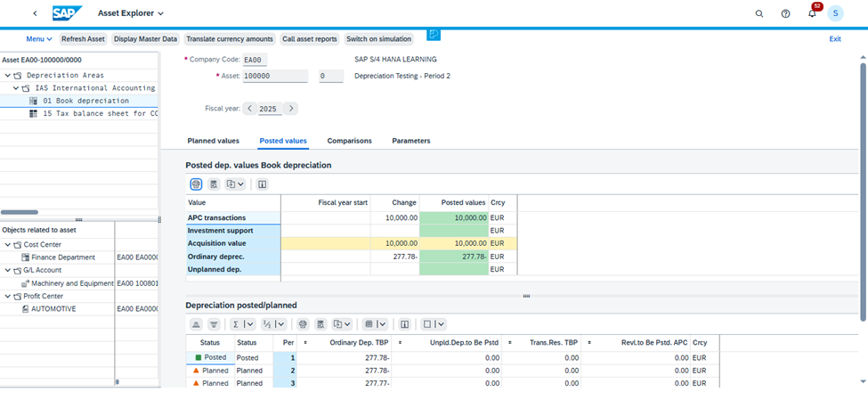
Task: Open AUTOMOTIVE profit center
Action: point(53,309)
